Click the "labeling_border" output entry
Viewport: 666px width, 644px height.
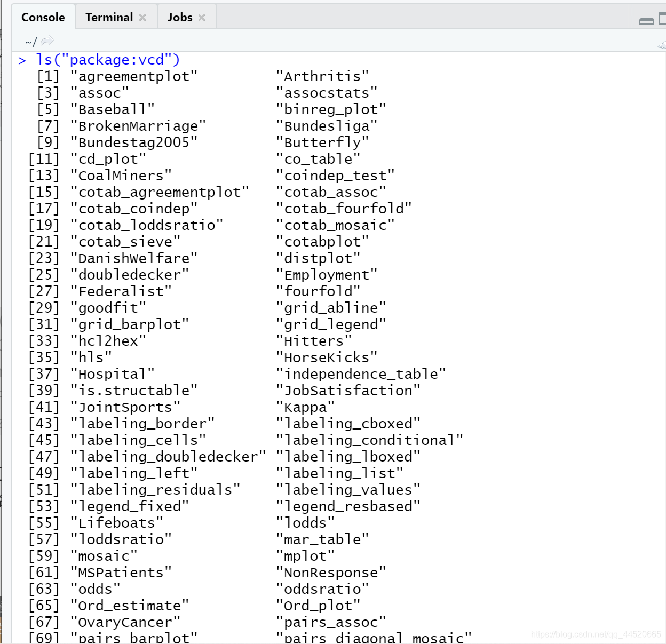142,424
